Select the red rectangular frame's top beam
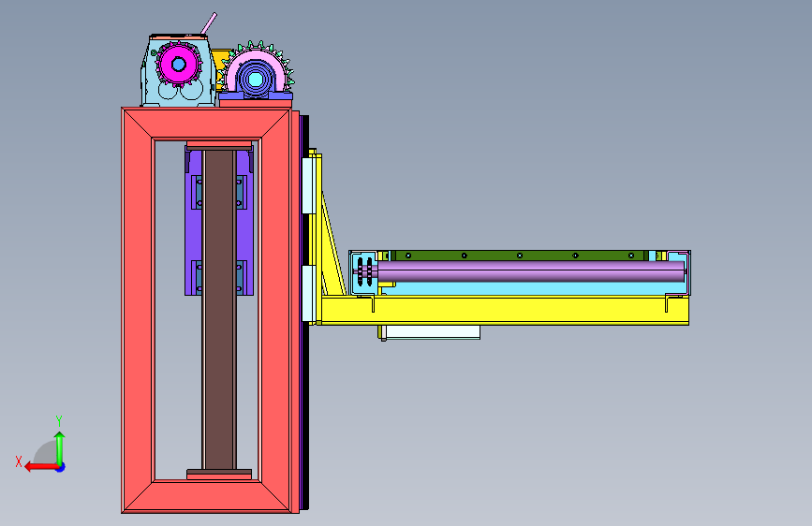This screenshot has height=526, width=812. coord(206,124)
